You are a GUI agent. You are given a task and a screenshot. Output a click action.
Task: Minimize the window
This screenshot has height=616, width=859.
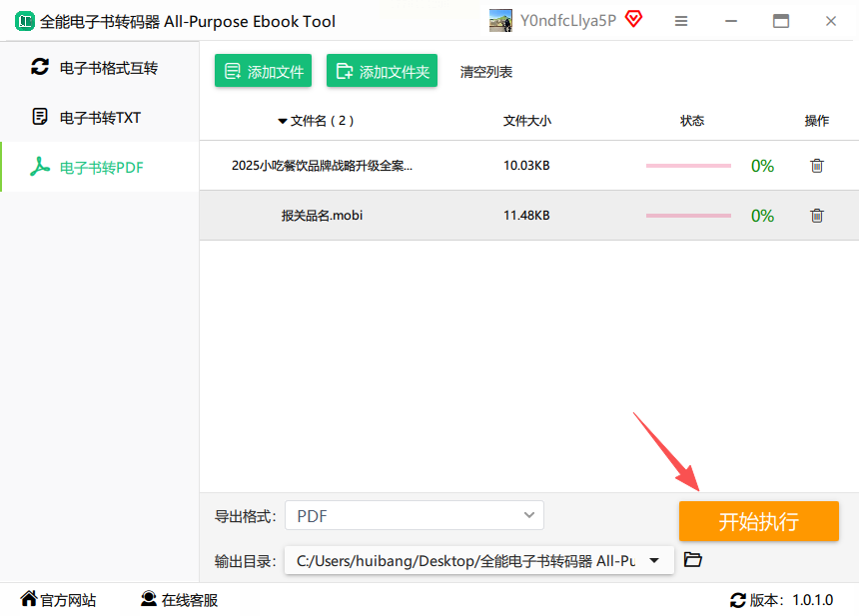(731, 21)
